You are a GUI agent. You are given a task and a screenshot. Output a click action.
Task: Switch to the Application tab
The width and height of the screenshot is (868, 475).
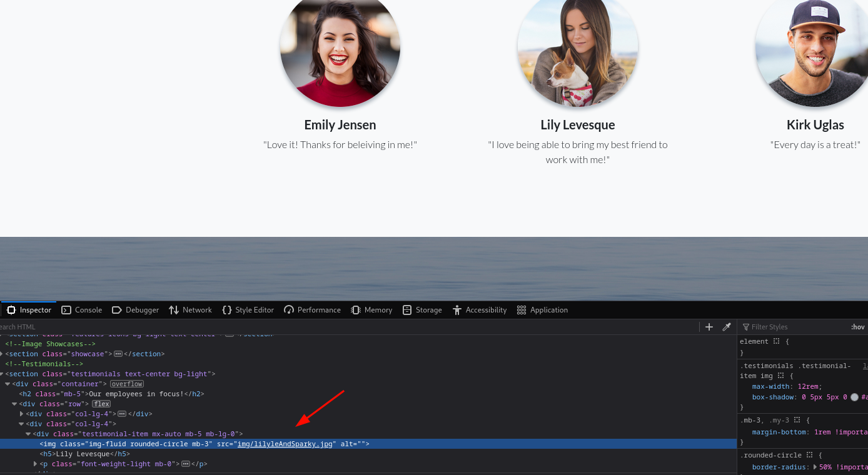tap(542, 310)
